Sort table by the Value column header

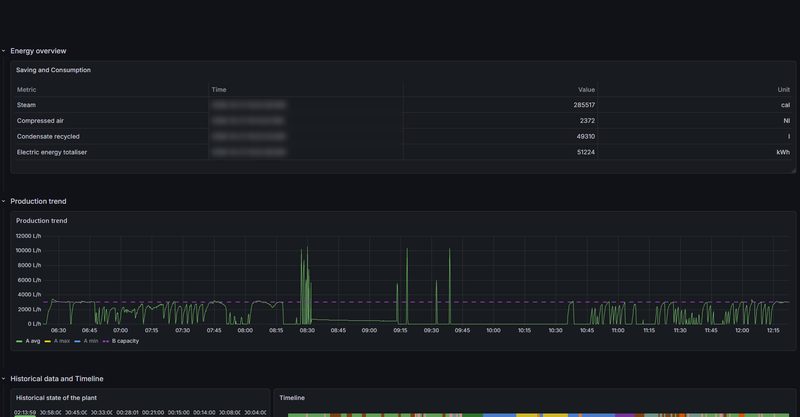point(586,89)
